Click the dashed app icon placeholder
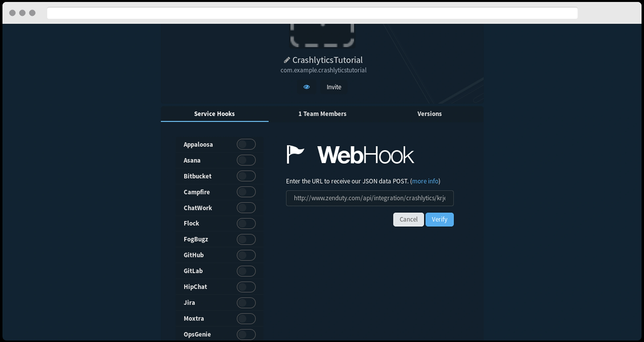Image resolution: width=644 pixels, height=342 pixels. pos(322,35)
